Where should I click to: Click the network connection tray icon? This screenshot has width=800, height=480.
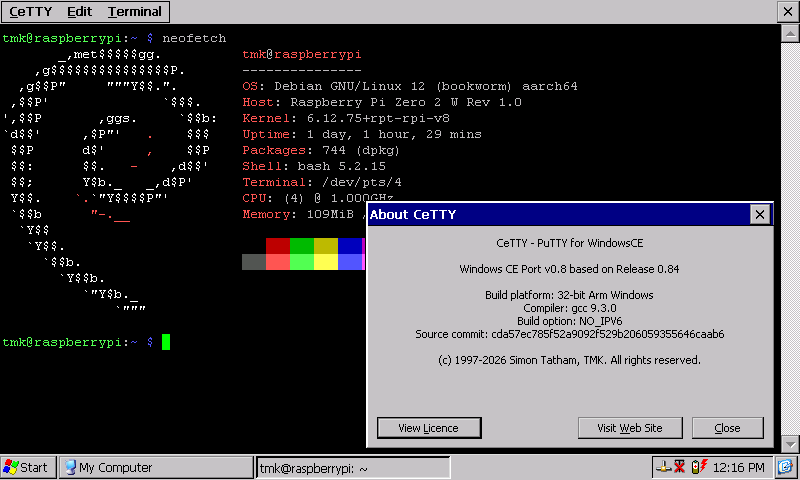663,467
